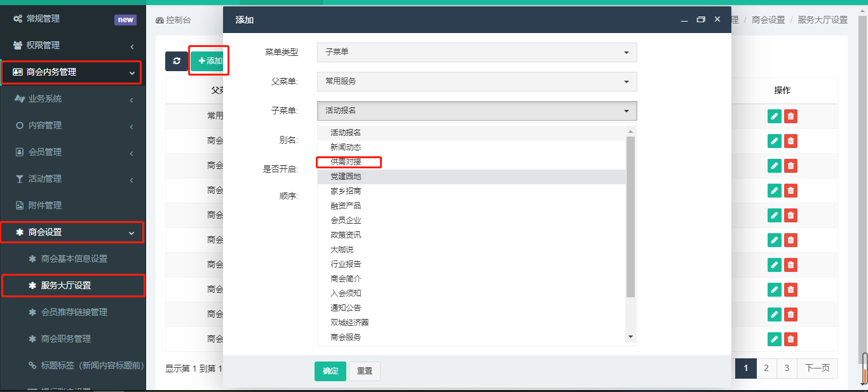Viewport: 868px width, 392px height.
Task: Click the red delete trash icon in first row
Action: coord(790,116)
